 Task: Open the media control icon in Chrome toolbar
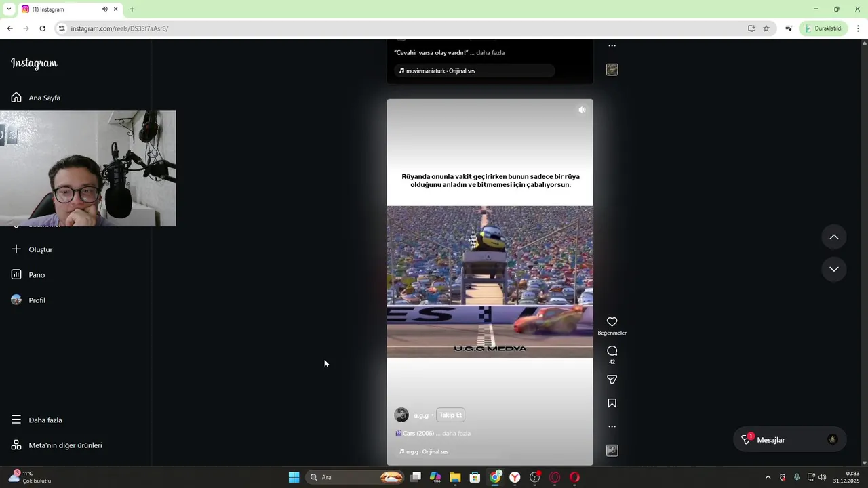click(789, 28)
